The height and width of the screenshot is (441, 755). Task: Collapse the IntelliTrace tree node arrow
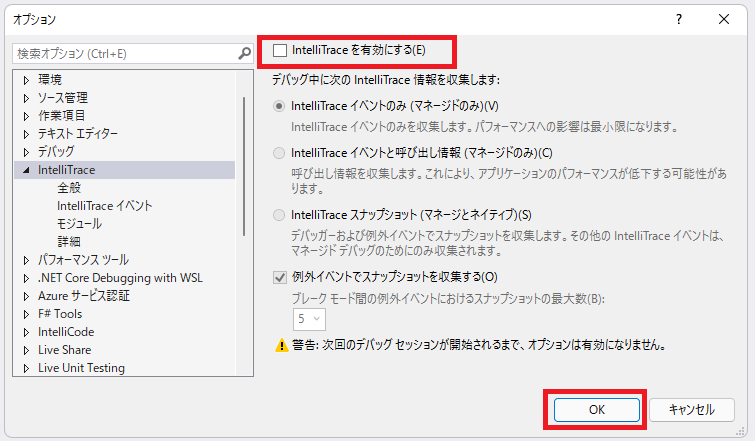point(26,170)
